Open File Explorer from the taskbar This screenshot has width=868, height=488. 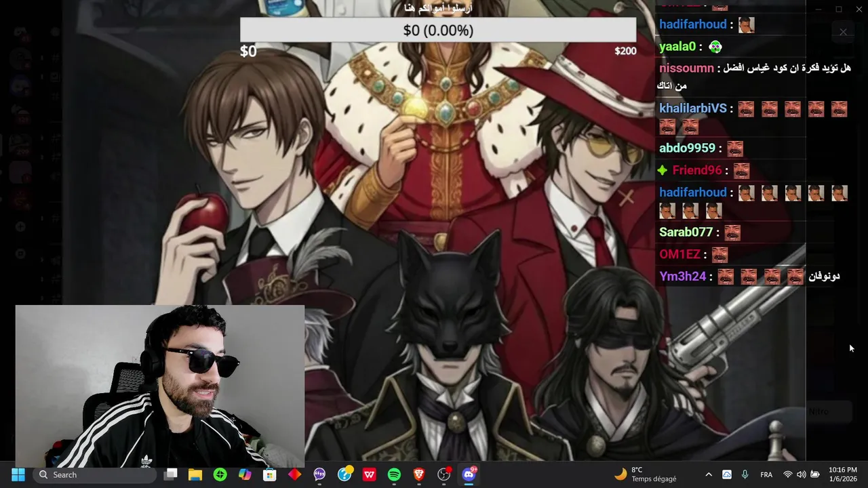195,474
